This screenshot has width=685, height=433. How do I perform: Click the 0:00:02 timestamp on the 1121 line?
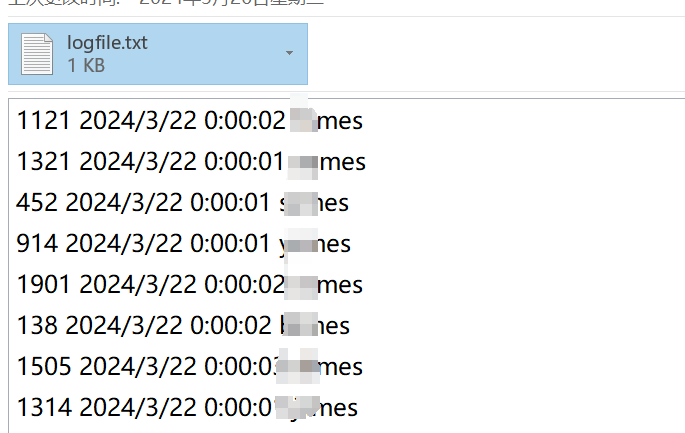[245, 121]
